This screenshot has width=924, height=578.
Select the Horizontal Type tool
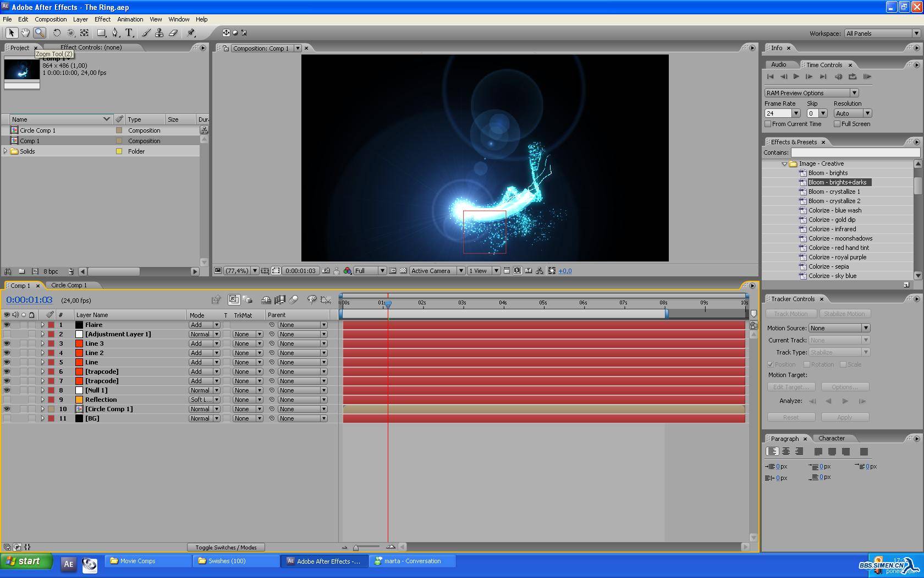(x=129, y=33)
